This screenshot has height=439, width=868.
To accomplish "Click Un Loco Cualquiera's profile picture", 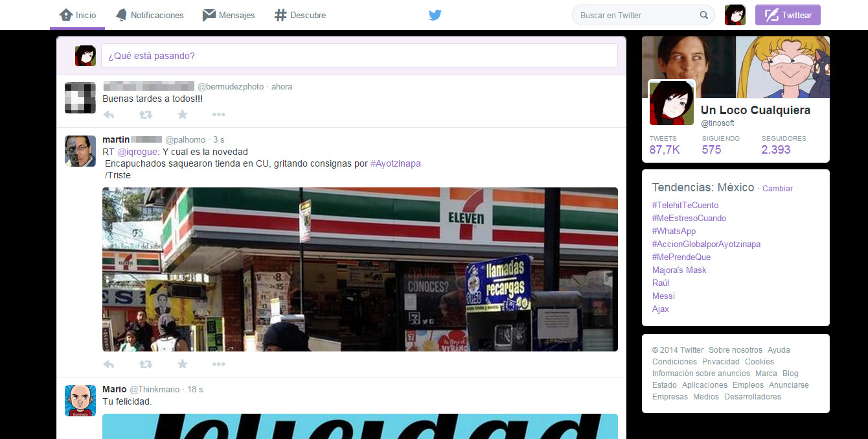I will click(672, 102).
